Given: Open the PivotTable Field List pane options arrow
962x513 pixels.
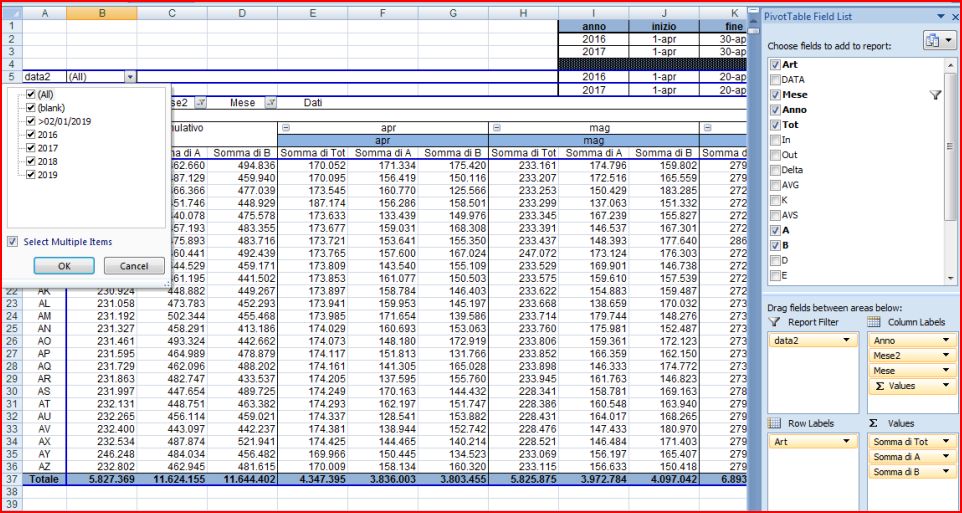Looking at the screenshot, I should pyautogui.click(x=941, y=17).
